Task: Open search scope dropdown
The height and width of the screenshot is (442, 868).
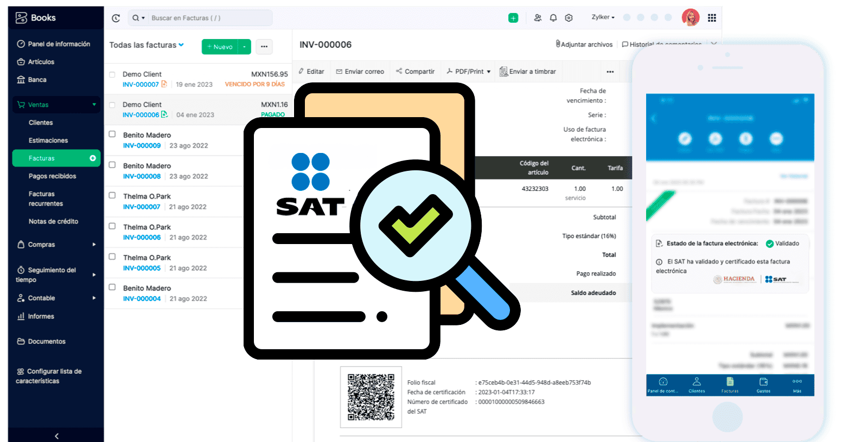Action: [139, 18]
